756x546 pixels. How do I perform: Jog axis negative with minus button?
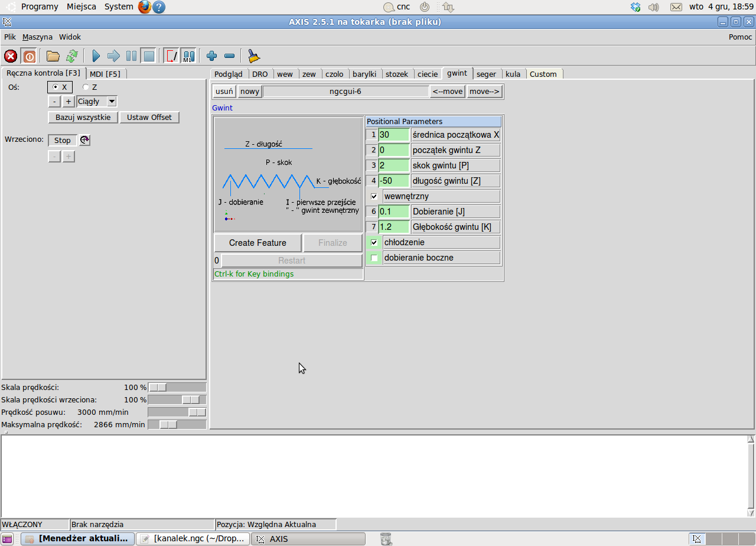(54, 102)
